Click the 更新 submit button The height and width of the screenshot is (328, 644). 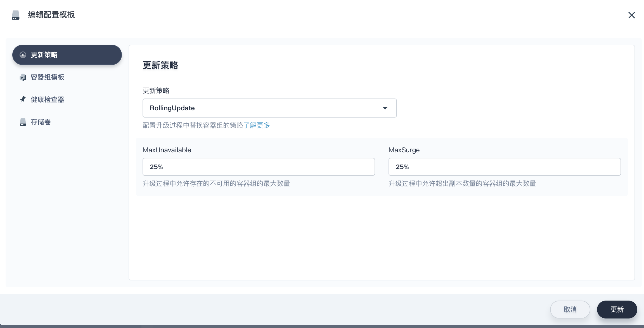(x=617, y=310)
